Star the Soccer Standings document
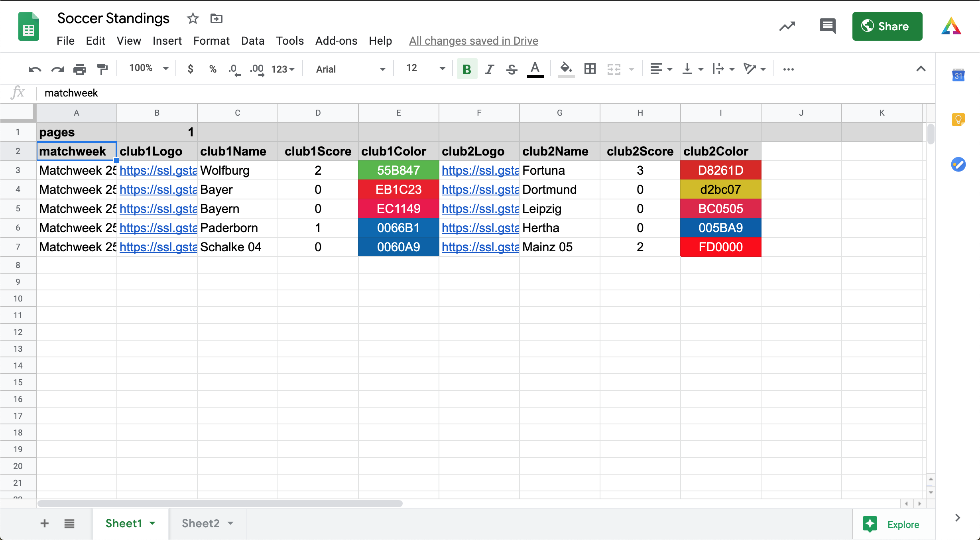980x540 pixels. (x=193, y=18)
